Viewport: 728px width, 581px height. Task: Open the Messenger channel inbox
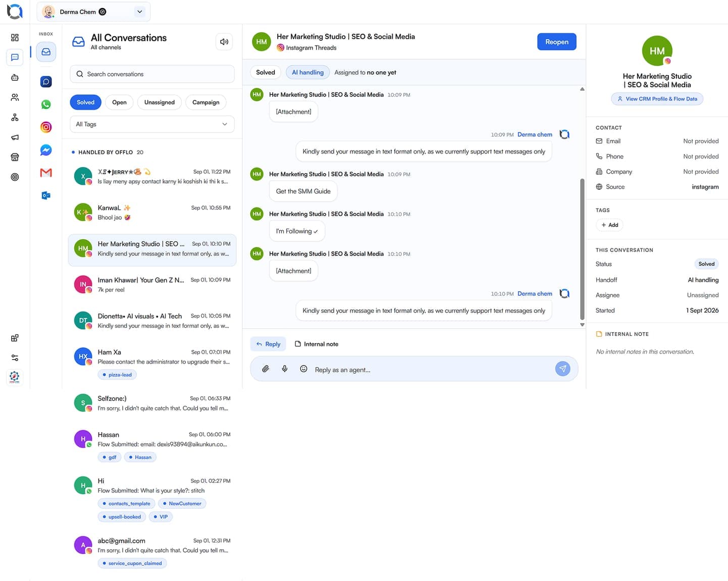[x=46, y=150]
